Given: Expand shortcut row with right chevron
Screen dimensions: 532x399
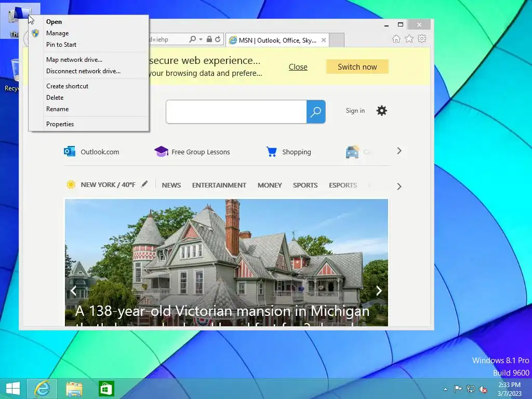Looking at the screenshot, I should 399,151.
